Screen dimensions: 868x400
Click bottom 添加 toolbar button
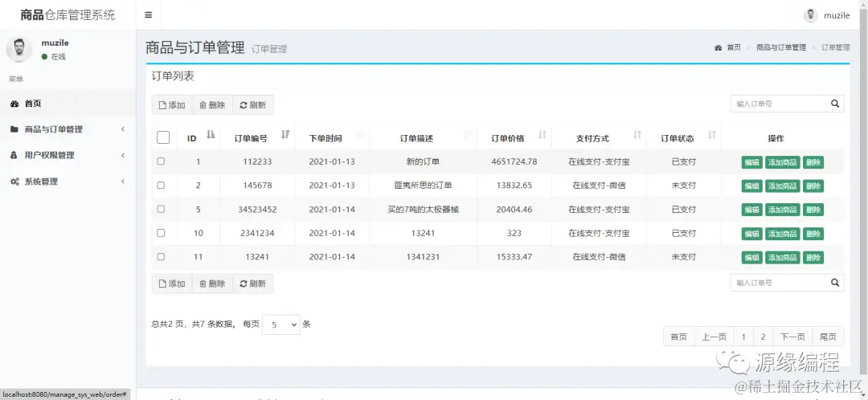(172, 284)
